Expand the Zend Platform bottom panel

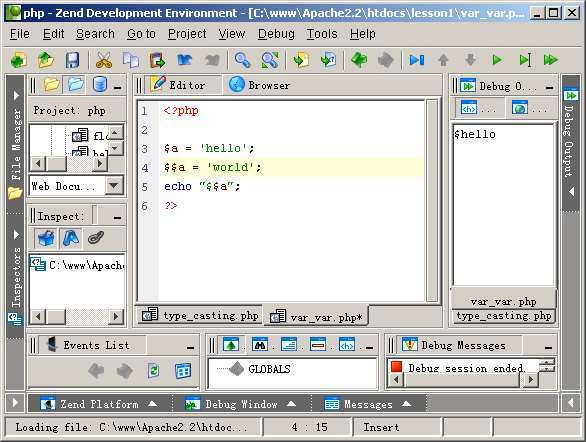click(x=99, y=404)
